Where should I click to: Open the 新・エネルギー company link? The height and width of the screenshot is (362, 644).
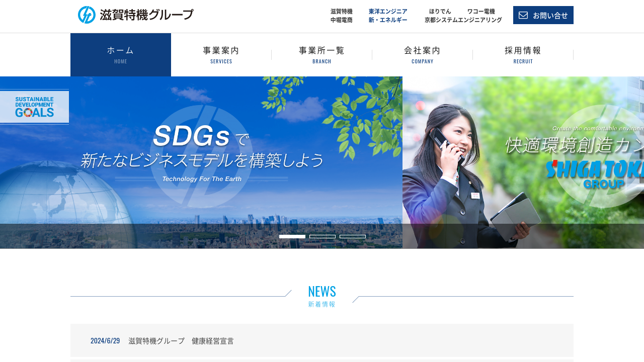(x=388, y=20)
